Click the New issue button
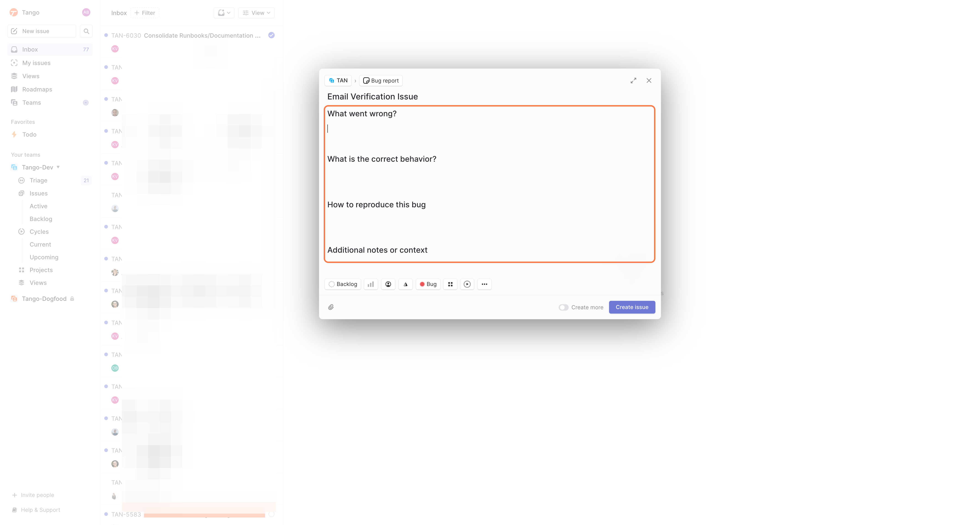Screen dimensions: 980x525 (x=42, y=31)
